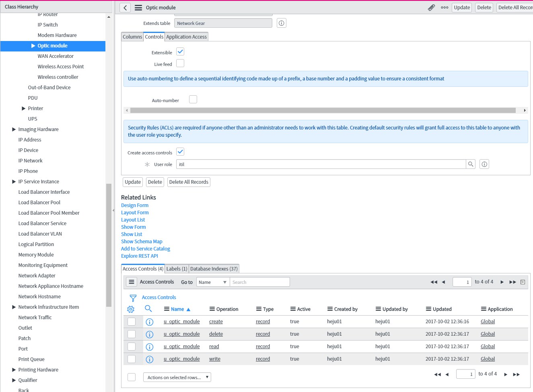Open the Go to Name dropdown
533x392 pixels.
(213, 282)
